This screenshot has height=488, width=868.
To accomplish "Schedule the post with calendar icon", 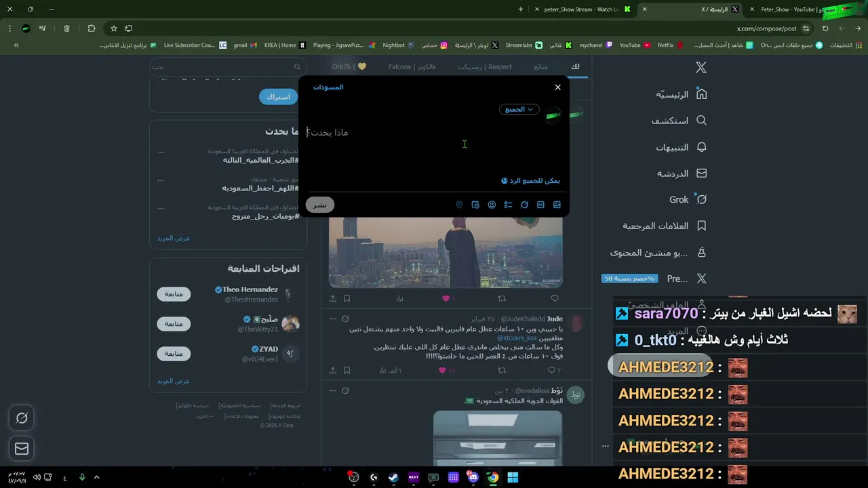I will [475, 205].
